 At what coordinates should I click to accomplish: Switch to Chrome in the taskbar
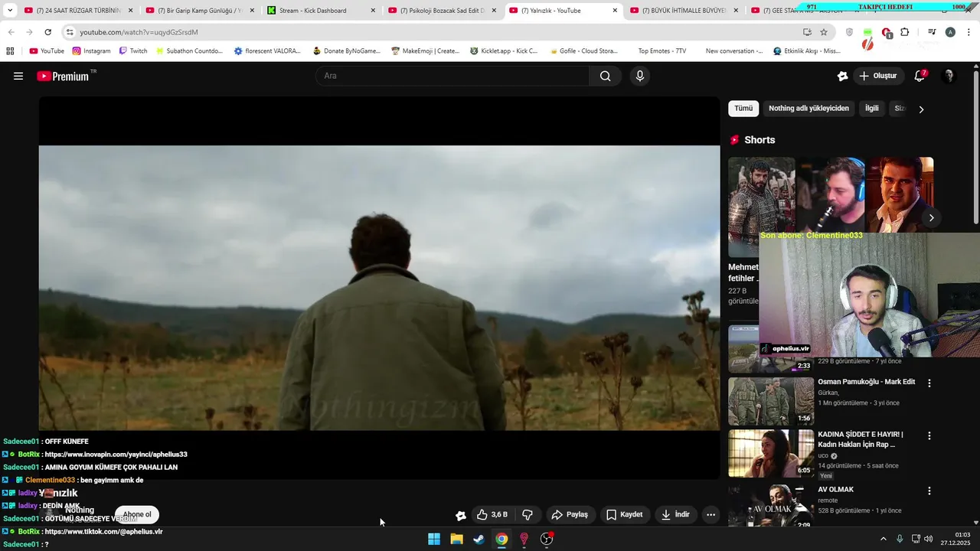501,539
